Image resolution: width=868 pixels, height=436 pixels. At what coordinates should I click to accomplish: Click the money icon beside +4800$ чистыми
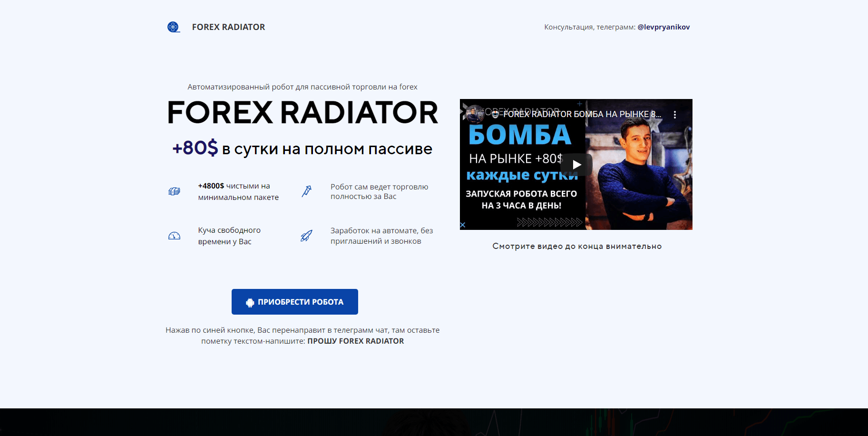coord(174,191)
